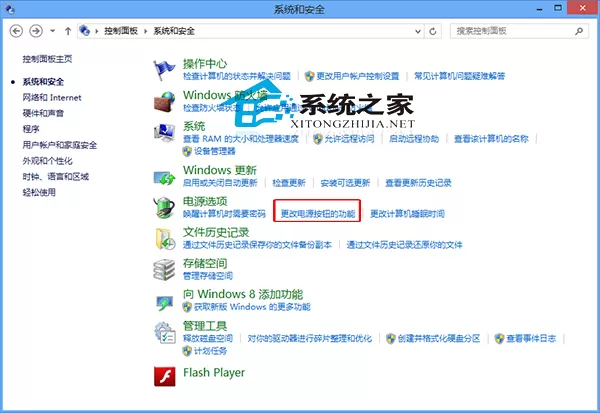Click 更改电源按钮的功能 link
This screenshot has height=413, width=600.
click(x=318, y=214)
